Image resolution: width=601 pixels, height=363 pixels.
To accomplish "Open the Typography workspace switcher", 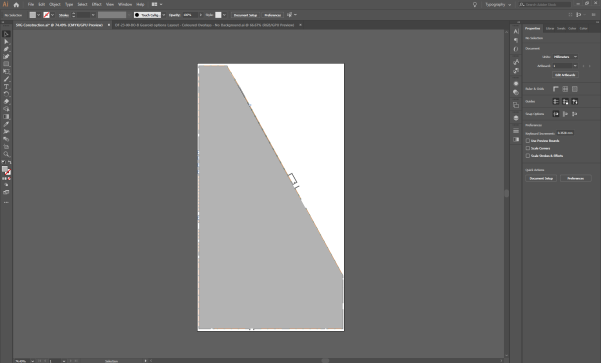I will (x=498, y=5).
